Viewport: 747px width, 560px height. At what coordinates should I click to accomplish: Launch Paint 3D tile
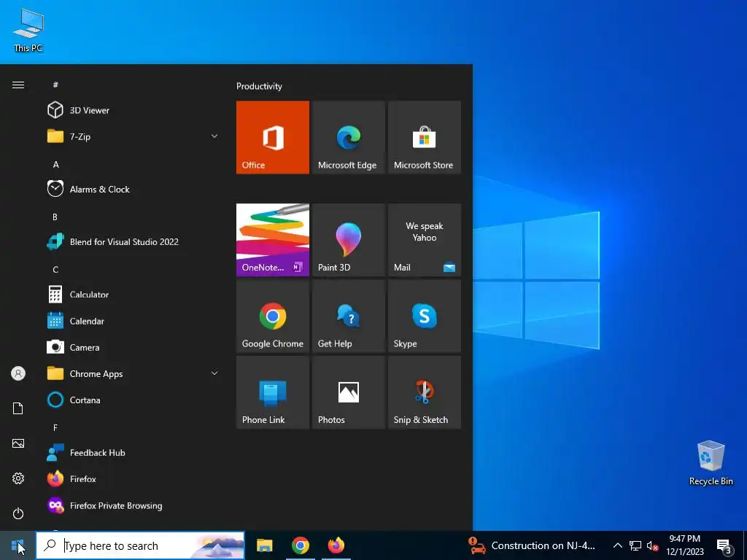(348, 240)
